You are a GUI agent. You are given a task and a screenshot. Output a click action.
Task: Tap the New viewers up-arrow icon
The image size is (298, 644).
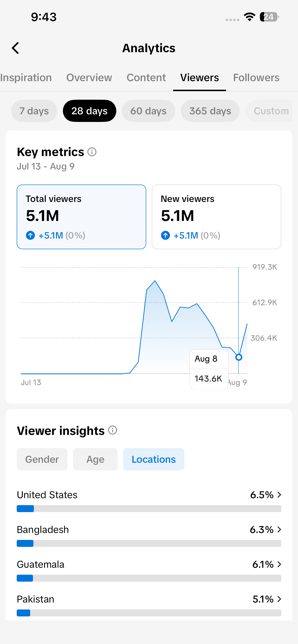(165, 235)
